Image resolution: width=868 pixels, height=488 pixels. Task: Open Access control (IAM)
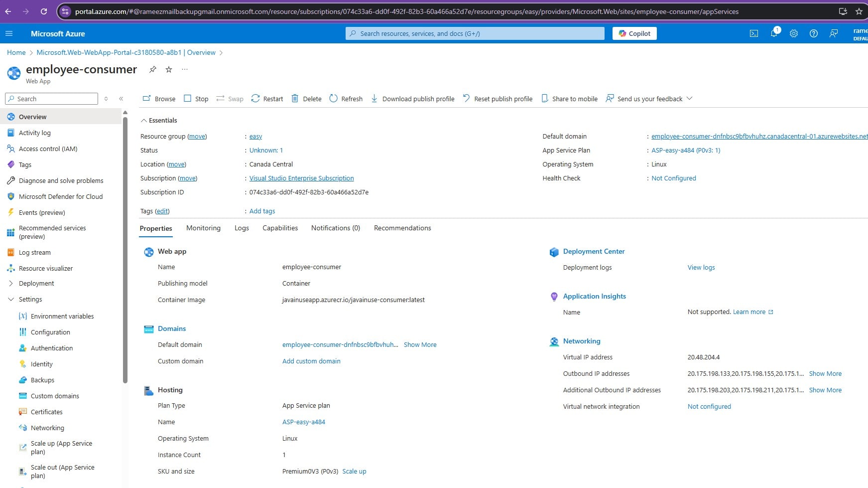tap(61, 149)
